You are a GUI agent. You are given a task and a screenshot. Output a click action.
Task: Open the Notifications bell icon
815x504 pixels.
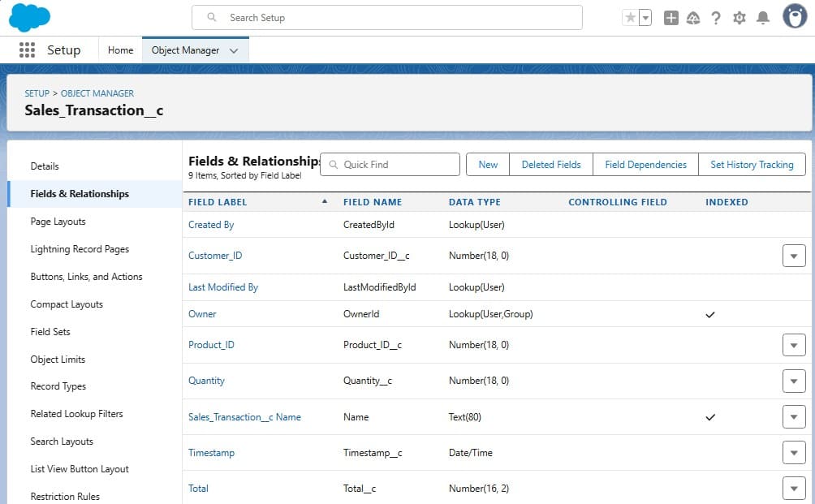click(x=762, y=18)
